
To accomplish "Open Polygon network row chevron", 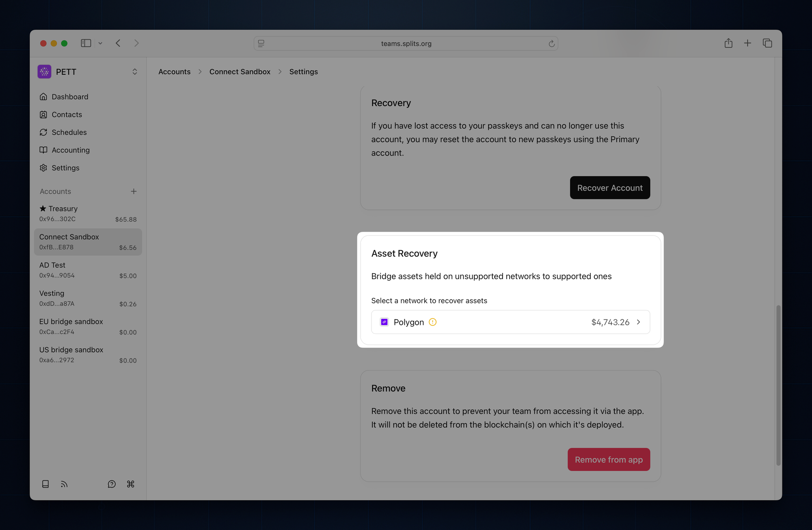I will tap(639, 322).
